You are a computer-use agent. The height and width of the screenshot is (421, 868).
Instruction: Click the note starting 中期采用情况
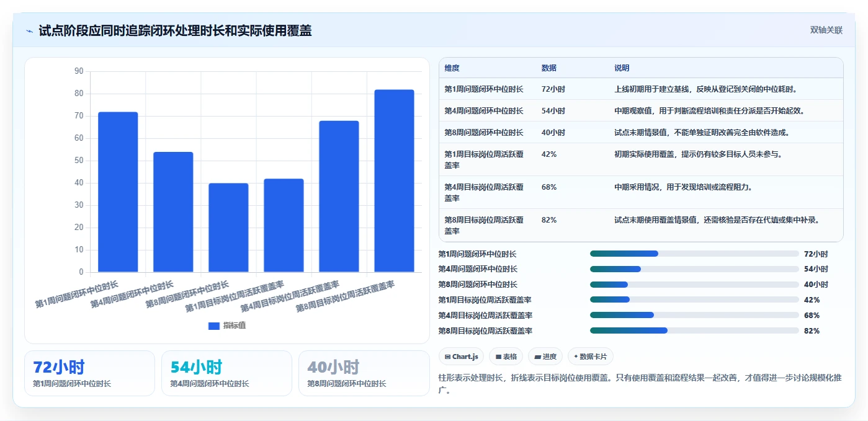683,187
